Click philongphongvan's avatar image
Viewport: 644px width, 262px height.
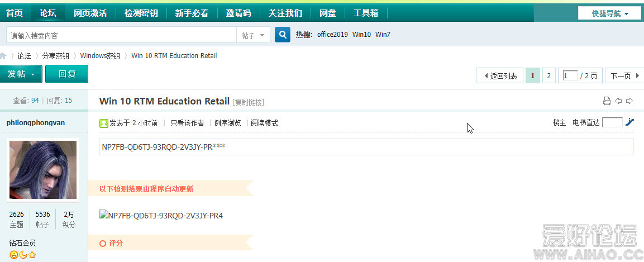point(43,170)
